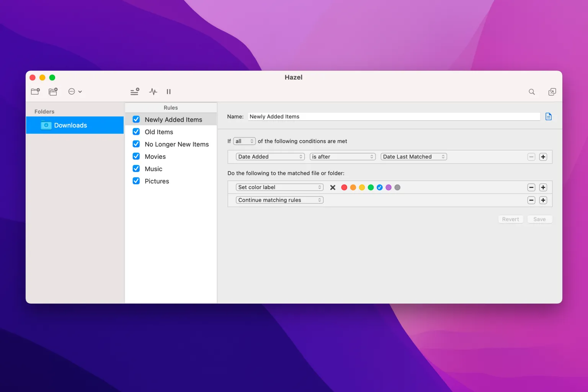The height and width of the screenshot is (392, 588).
Task: Open the 'all' conditions dropdown
Action: 244,141
